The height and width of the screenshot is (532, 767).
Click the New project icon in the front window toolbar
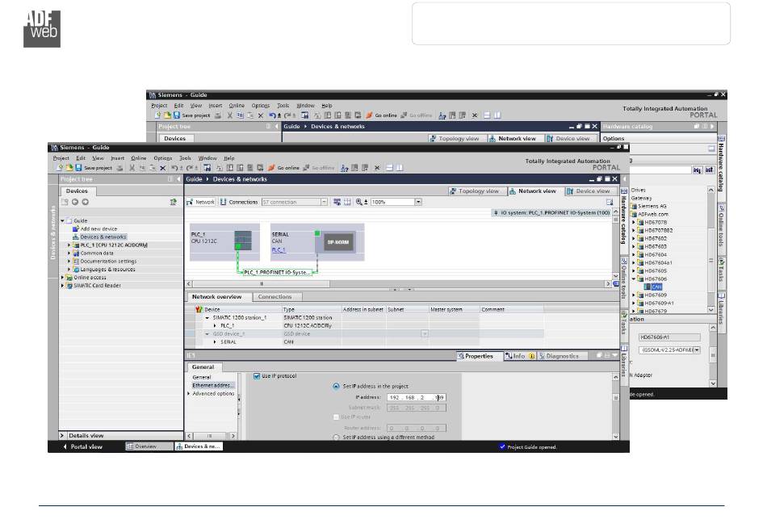click(x=60, y=168)
